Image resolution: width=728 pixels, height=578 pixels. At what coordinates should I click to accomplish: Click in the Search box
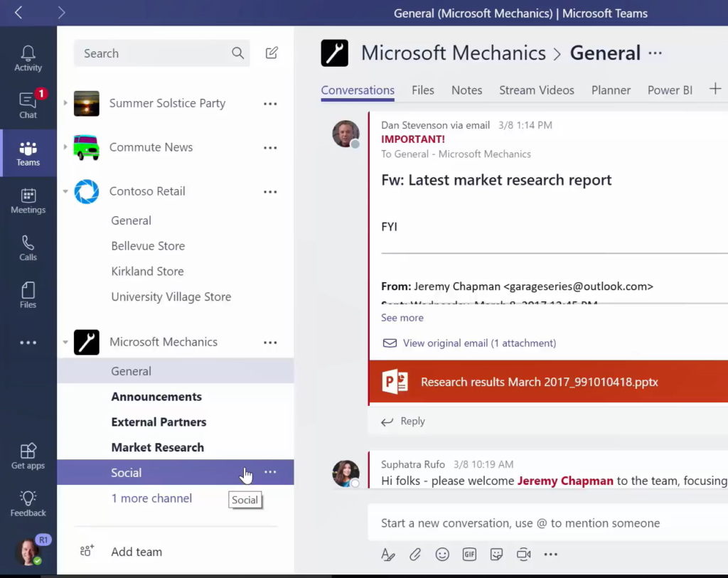pyautogui.click(x=161, y=53)
